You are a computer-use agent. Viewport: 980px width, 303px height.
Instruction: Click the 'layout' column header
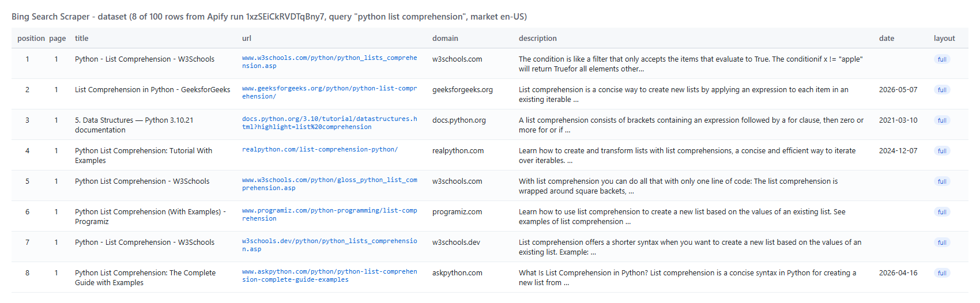pos(944,39)
